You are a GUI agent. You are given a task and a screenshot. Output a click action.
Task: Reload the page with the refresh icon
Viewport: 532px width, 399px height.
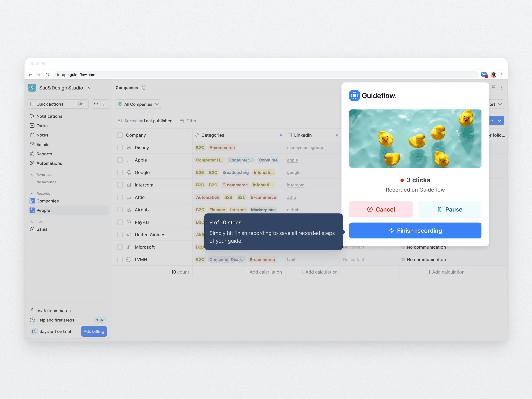point(47,75)
